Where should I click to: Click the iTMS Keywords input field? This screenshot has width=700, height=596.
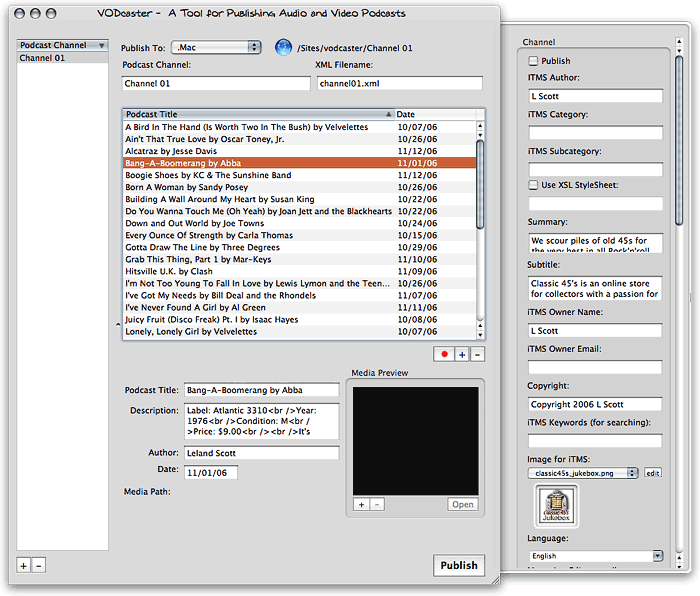point(595,441)
